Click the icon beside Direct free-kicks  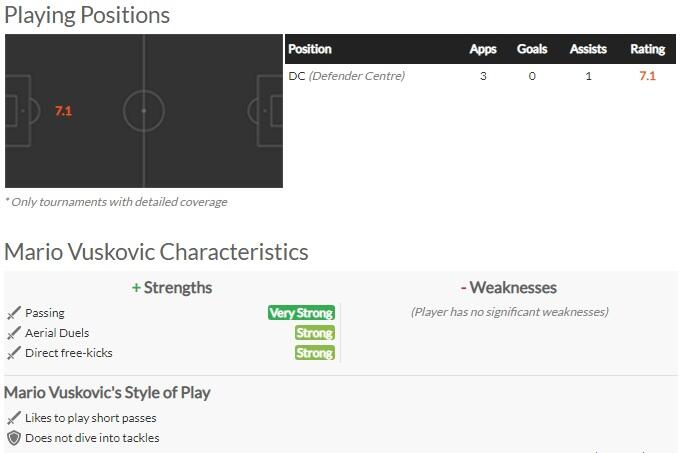[x=14, y=353]
